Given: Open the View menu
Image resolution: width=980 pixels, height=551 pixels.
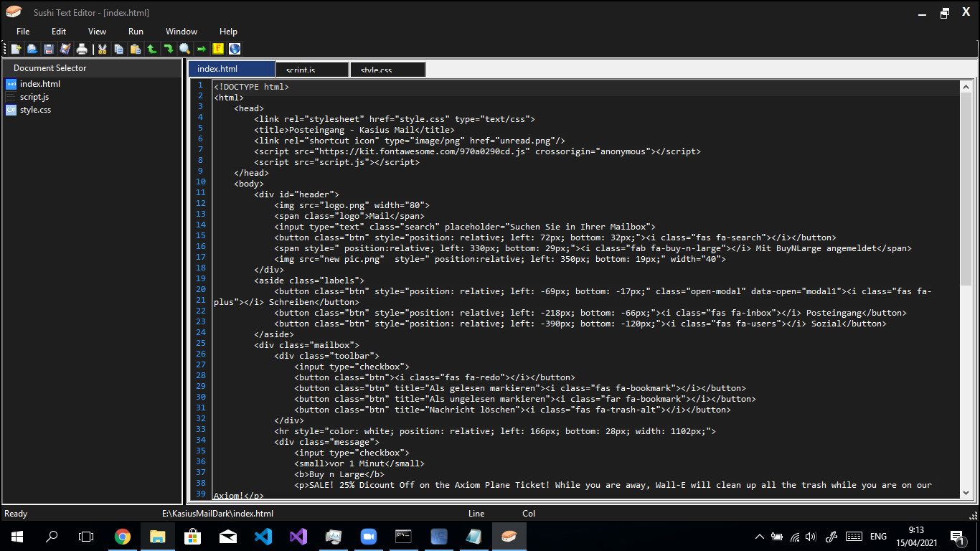Looking at the screenshot, I should point(97,32).
